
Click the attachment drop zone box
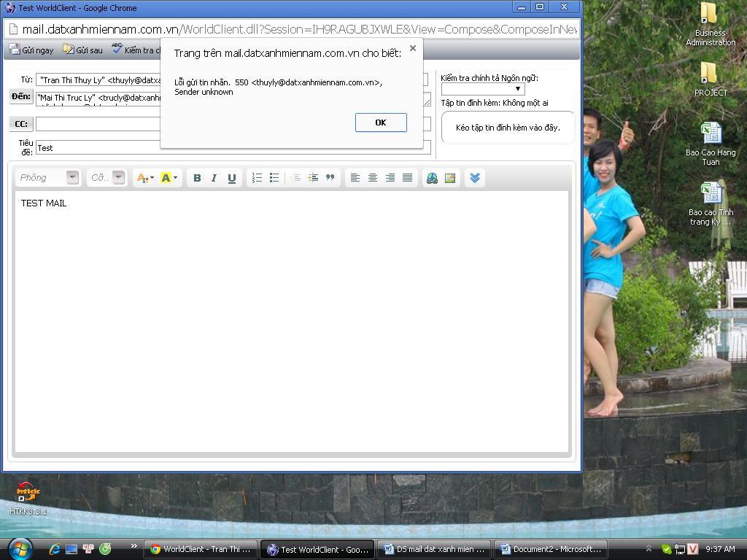point(508,128)
